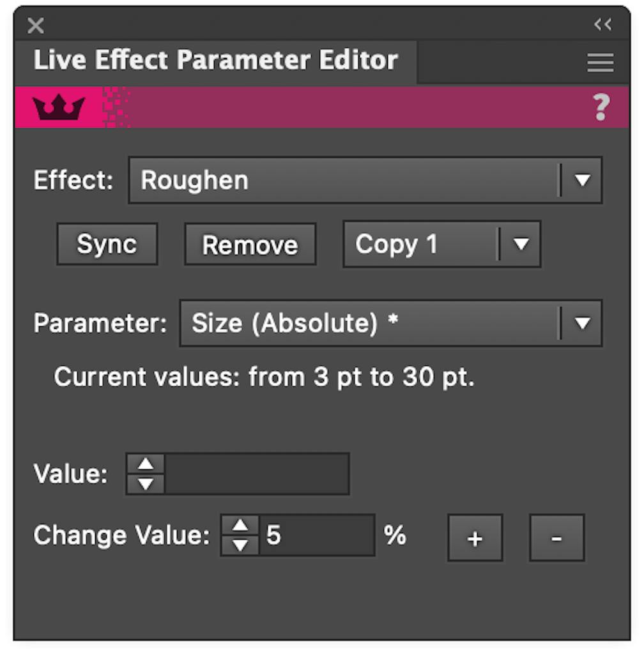This screenshot has width=644, height=659.
Task: Click the crown logo icon
Action: pyautogui.click(x=59, y=107)
